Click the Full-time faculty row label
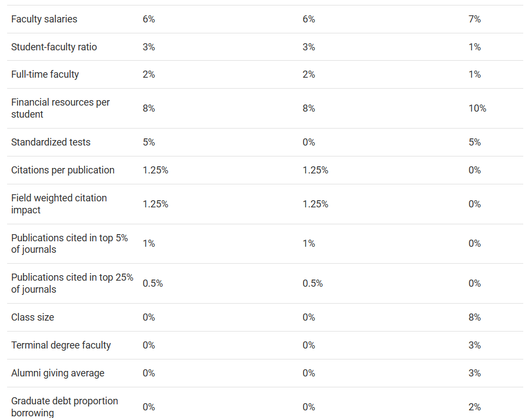This screenshot has width=532, height=418. click(45, 74)
